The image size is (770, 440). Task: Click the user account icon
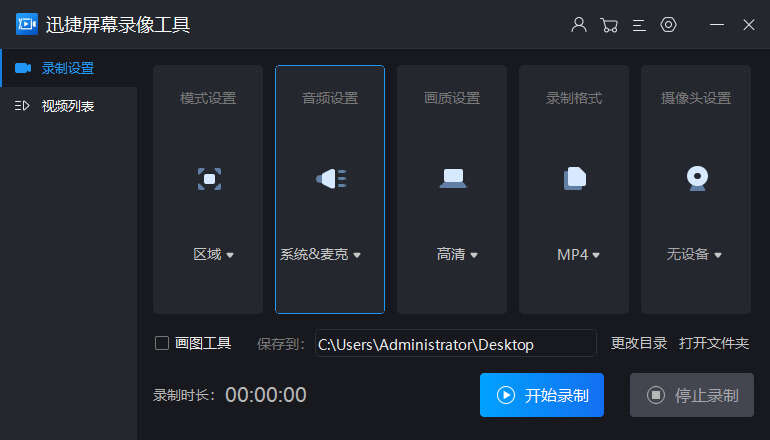click(579, 25)
